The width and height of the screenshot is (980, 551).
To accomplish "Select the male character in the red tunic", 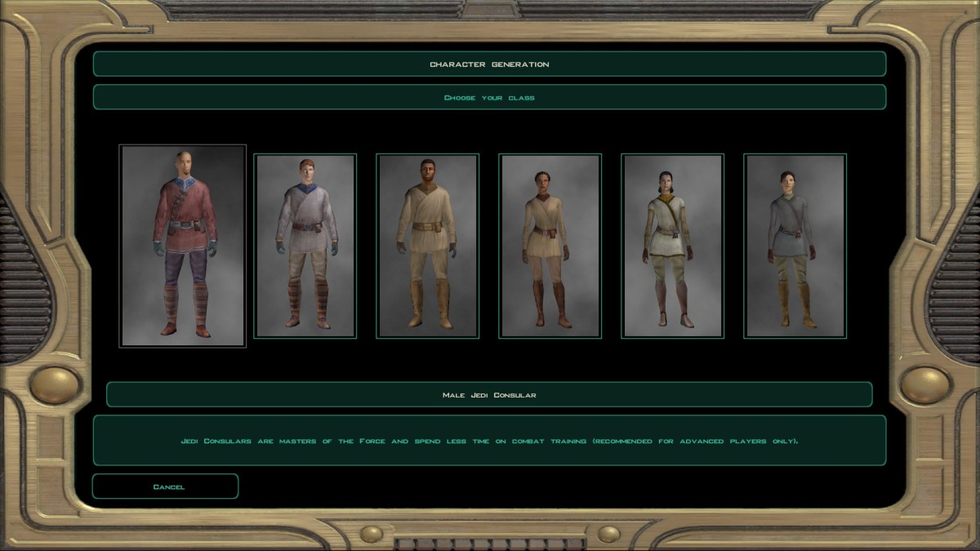I will coord(183,246).
